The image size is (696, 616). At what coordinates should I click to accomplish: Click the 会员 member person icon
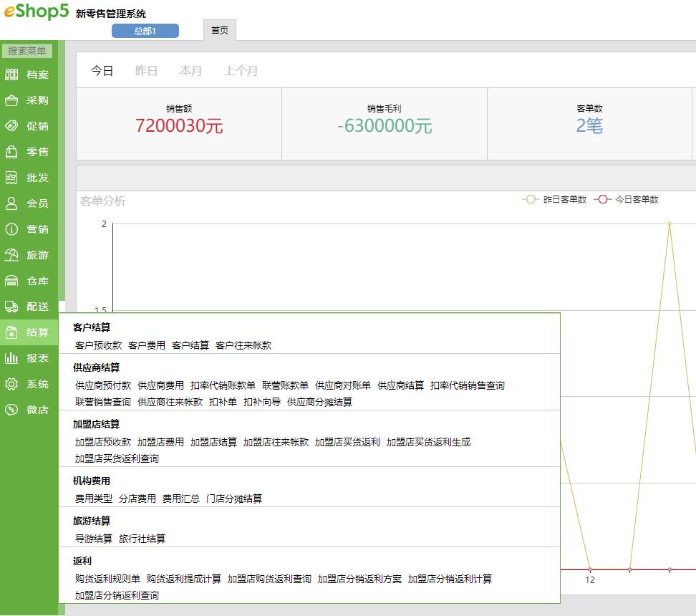point(11,203)
